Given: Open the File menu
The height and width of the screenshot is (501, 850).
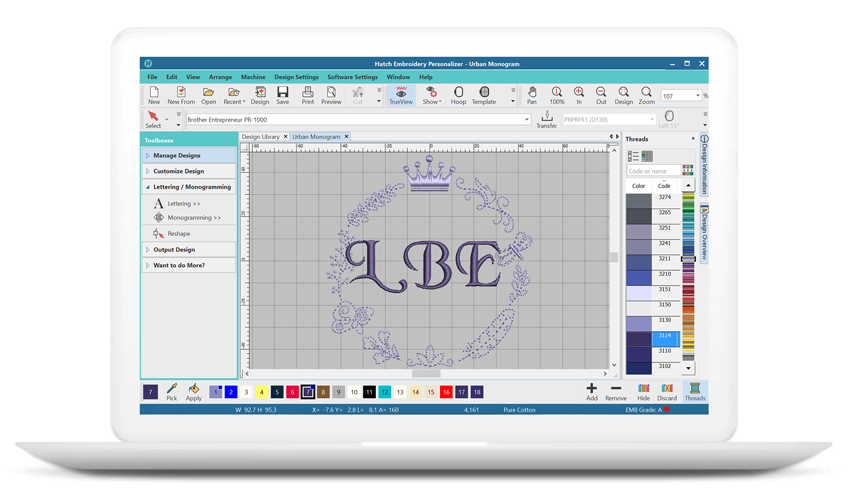Looking at the screenshot, I should (152, 77).
